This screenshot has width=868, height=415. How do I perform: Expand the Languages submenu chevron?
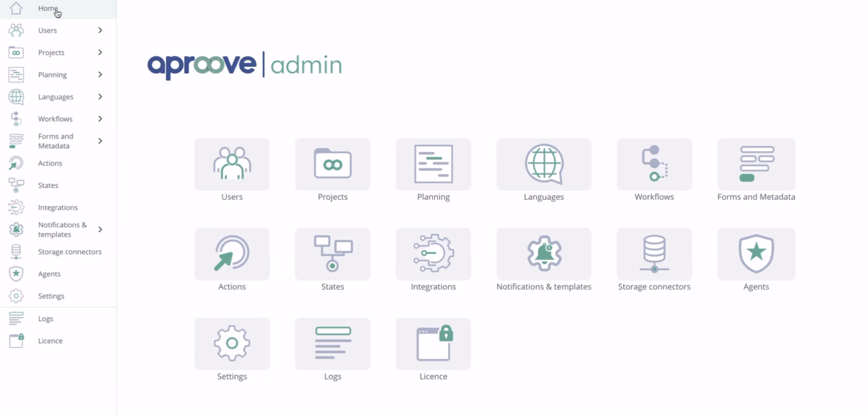click(100, 97)
